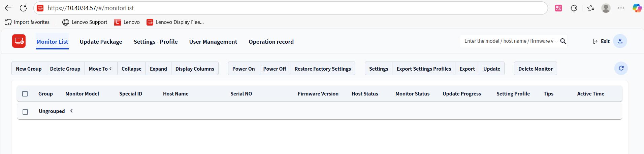Open the Move To dropdown
This screenshot has height=154, width=644.
(100, 69)
